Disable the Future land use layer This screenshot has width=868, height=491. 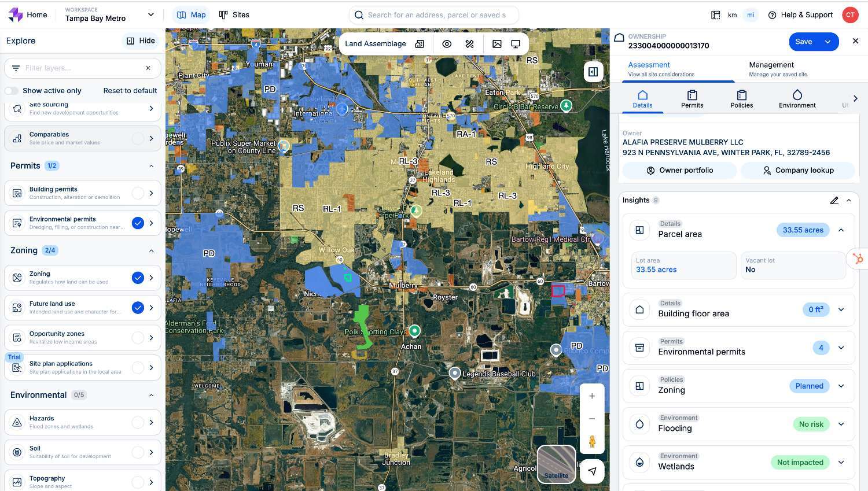[x=138, y=308]
